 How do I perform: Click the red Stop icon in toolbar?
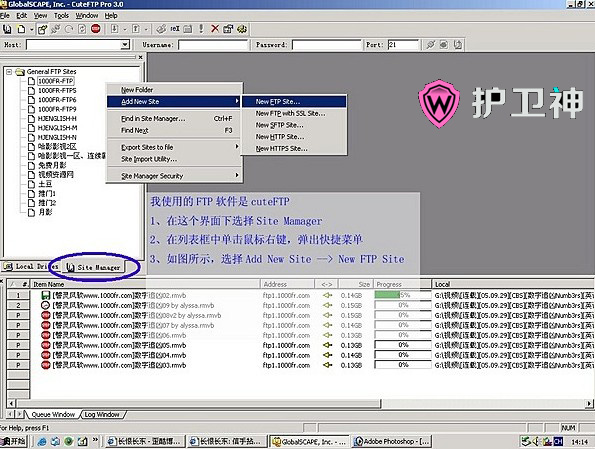pyautogui.click(x=96, y=29)
